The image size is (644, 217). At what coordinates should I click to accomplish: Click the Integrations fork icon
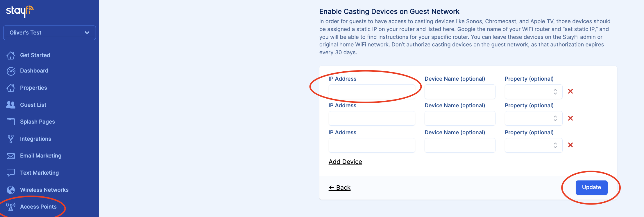[11, 139]
